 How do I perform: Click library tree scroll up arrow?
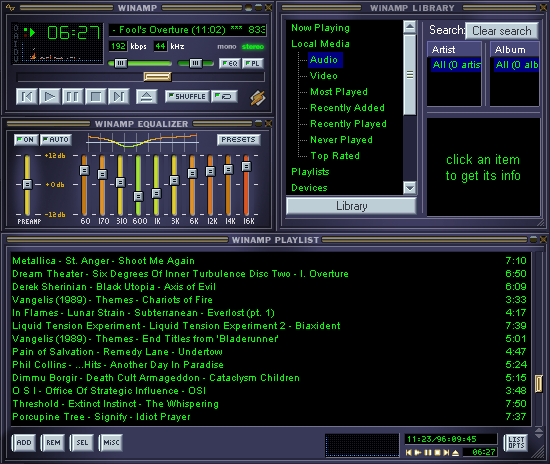410,27
